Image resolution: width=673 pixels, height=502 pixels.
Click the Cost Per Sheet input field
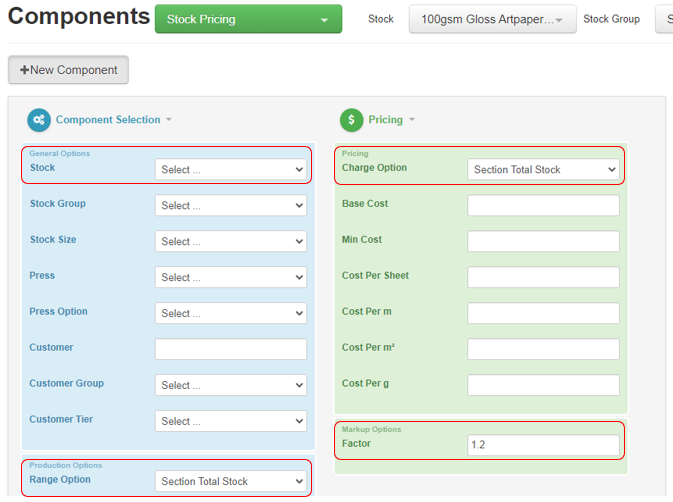pos(543,277)
